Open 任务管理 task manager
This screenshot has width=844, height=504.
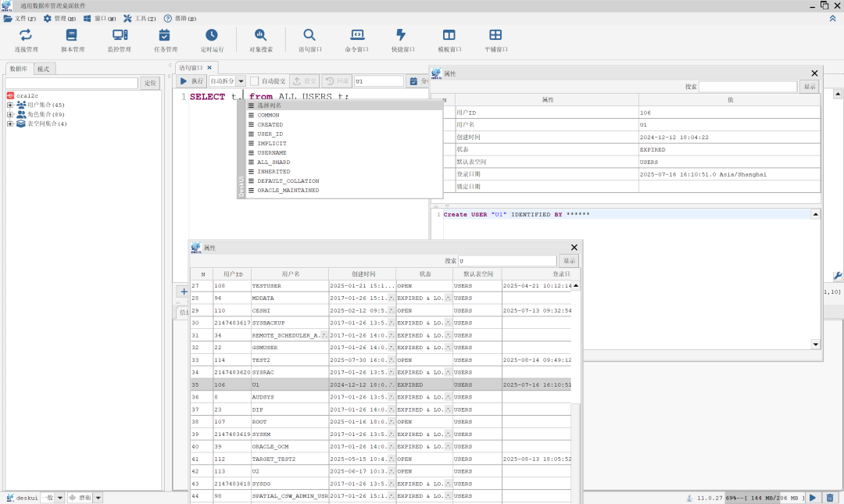click(165, 41)
